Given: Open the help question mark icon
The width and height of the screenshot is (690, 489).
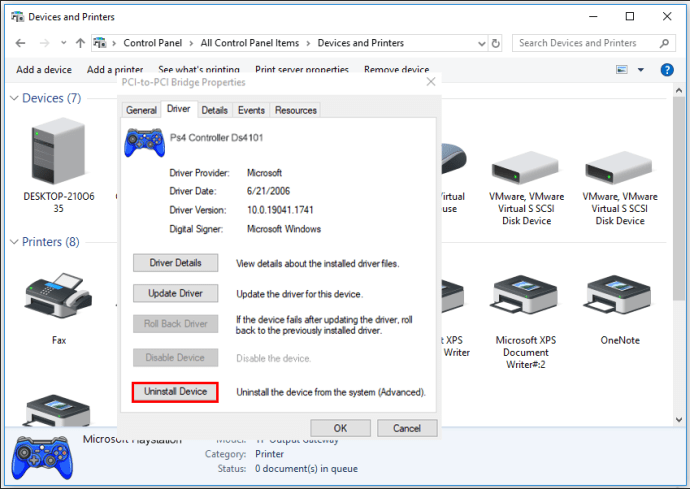Looking at the screenshot, I should click(667, 70).
